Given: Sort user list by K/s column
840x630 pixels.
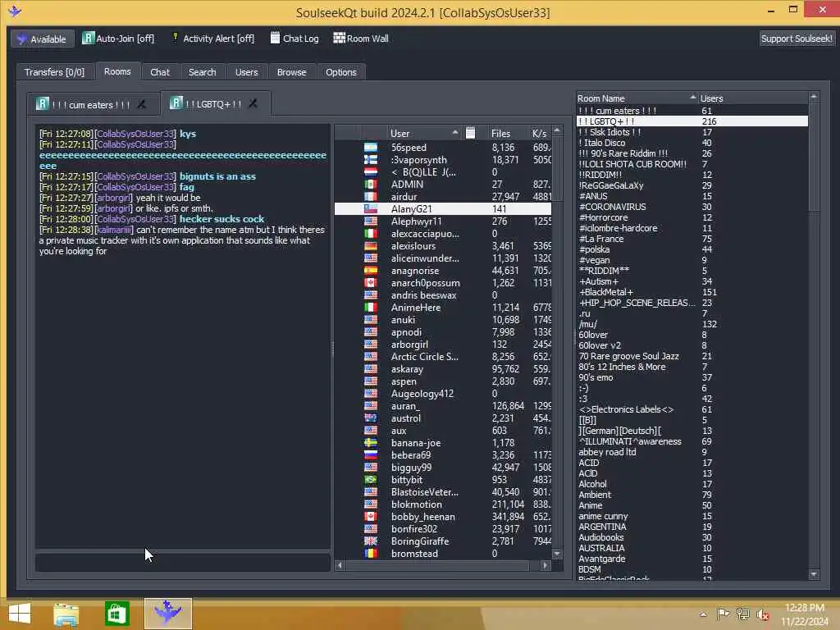Looking at the screenshot, I should point(540,134).
